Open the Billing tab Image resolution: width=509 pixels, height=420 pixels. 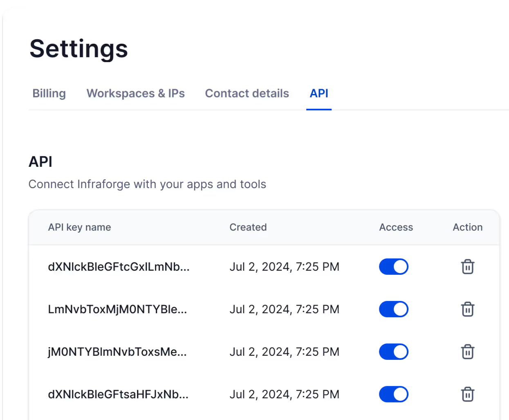pyautogui.click(x=49, y=94)
